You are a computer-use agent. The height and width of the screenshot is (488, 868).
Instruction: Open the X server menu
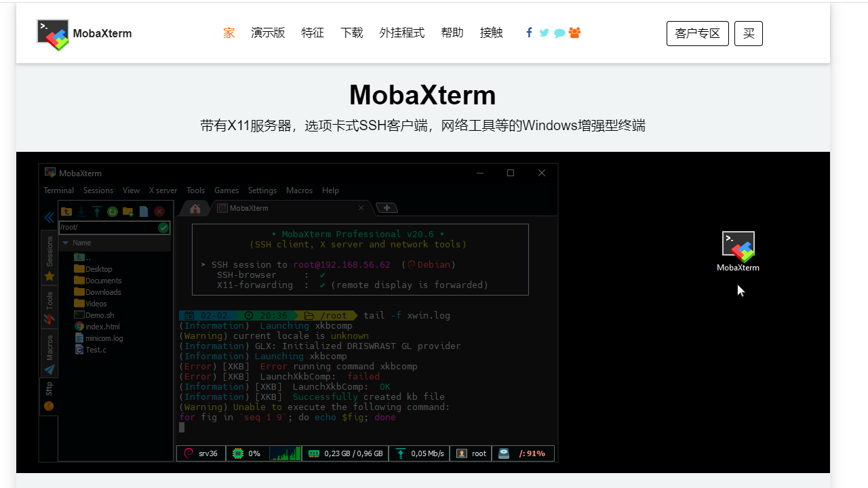[163, 190]
